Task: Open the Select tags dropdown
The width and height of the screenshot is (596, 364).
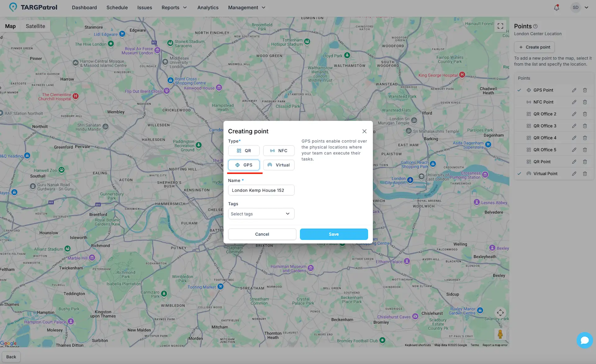Action: click(261, 214)
